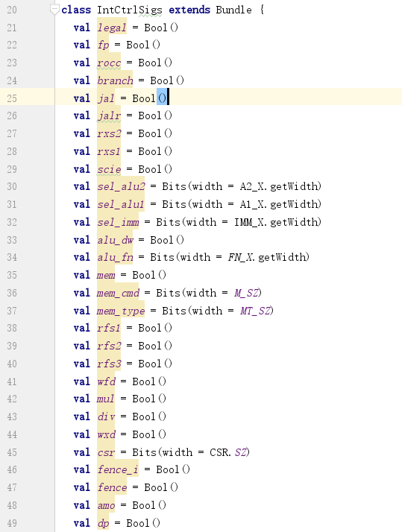Click the rfs1 variable name
This screenshot has height=532, width=402.
coord(109,329)
